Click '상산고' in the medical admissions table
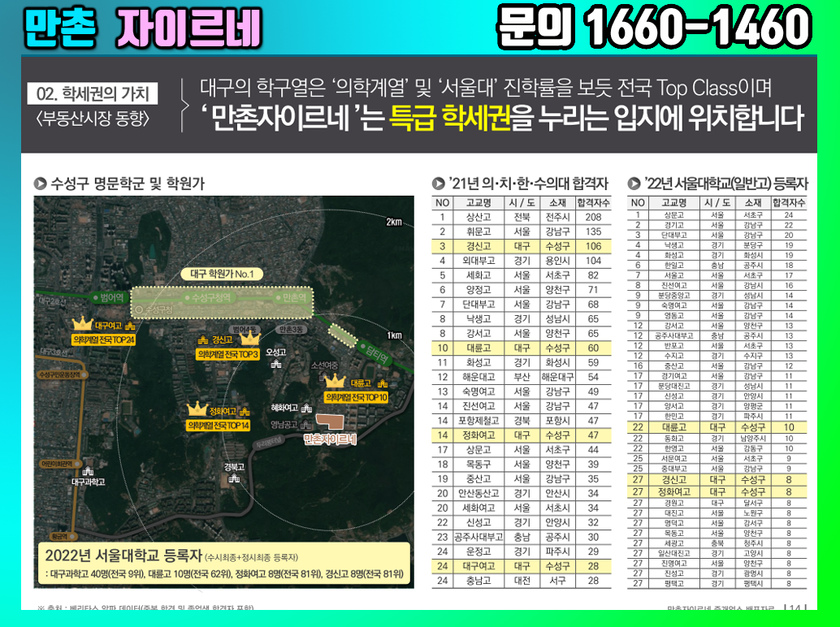Image resolution: width=840 pixels, height=627 pixels. click(x=478, y=218)
